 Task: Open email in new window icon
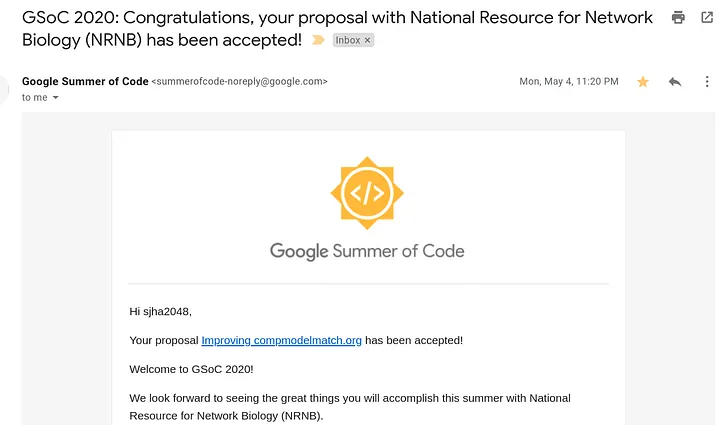click(707, 17)
